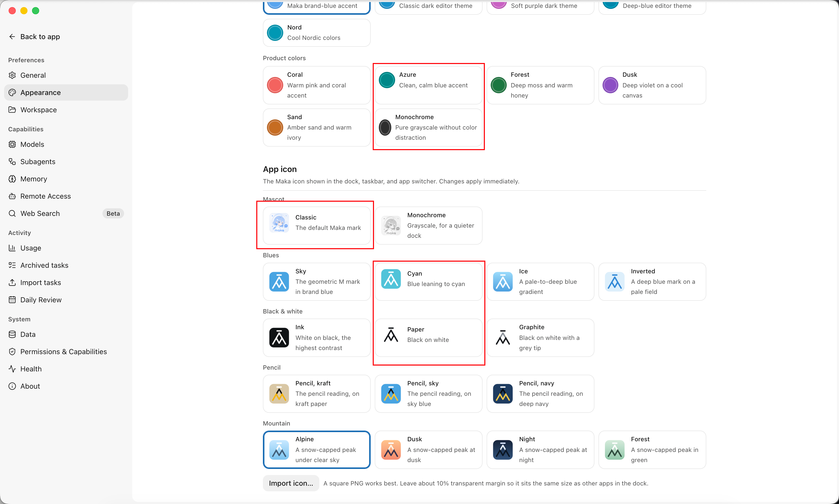Image resolution: width=839 pixels, height=504 pixels.
Task: Choose the Monochrome grayscale product color
Action: 428,127
